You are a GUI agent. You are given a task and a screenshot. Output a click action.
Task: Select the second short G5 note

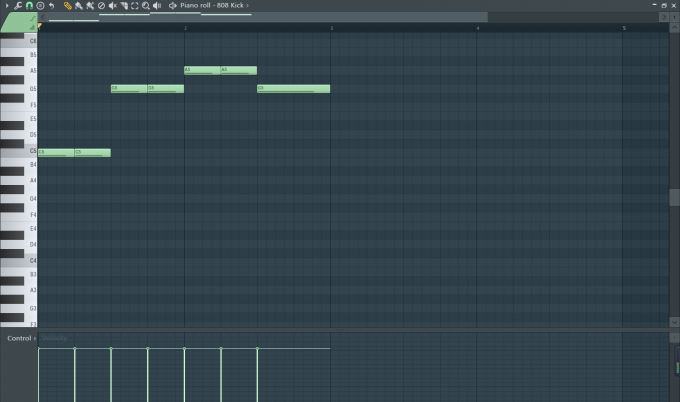coord(166,88)
